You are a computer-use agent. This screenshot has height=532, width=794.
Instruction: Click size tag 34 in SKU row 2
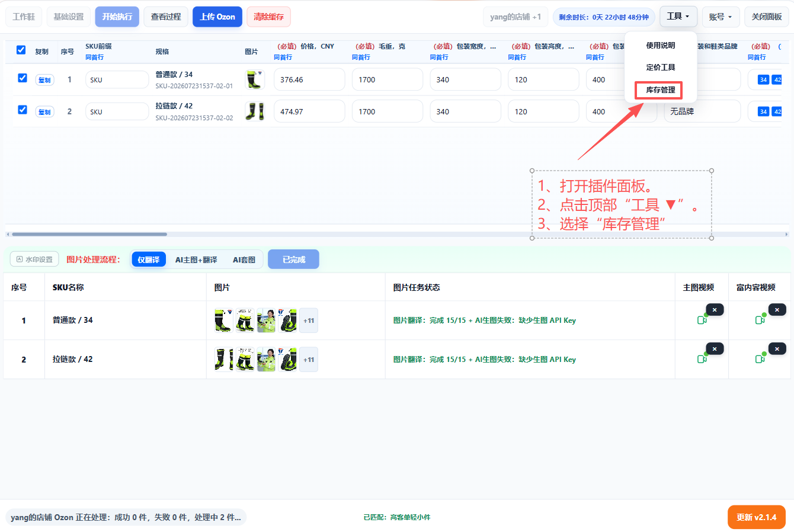(x=763, y=111)
